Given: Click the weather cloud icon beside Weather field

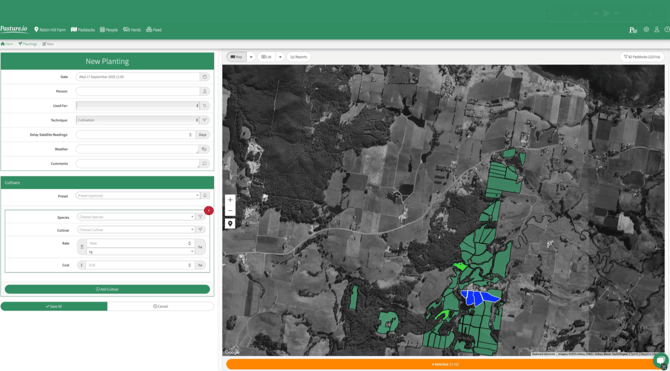Looking at the screenshot, I should [204, 149].
